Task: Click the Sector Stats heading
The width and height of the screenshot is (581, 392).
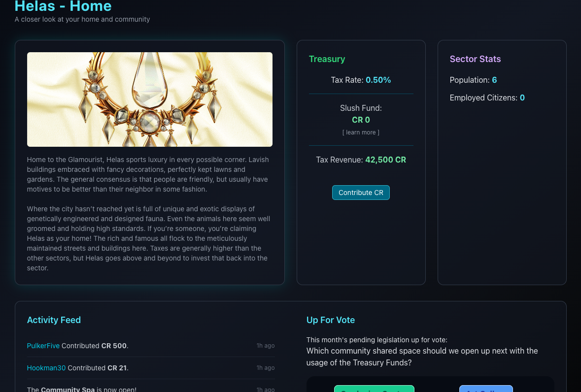Action: 475,59
